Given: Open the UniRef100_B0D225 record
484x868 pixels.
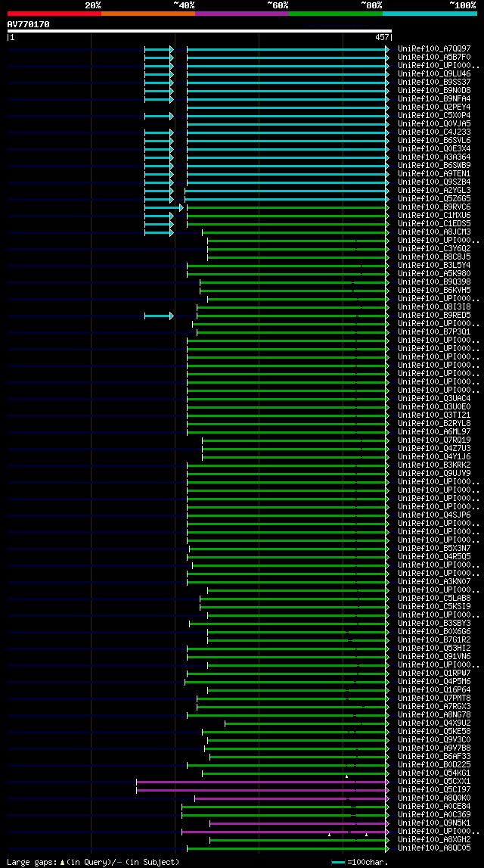Looking at the screenshot, I should point(434,766).
